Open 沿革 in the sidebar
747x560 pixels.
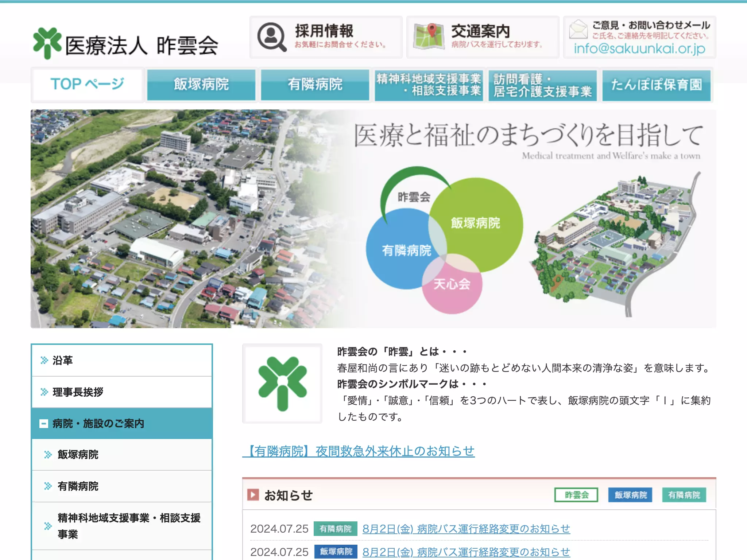122,361
